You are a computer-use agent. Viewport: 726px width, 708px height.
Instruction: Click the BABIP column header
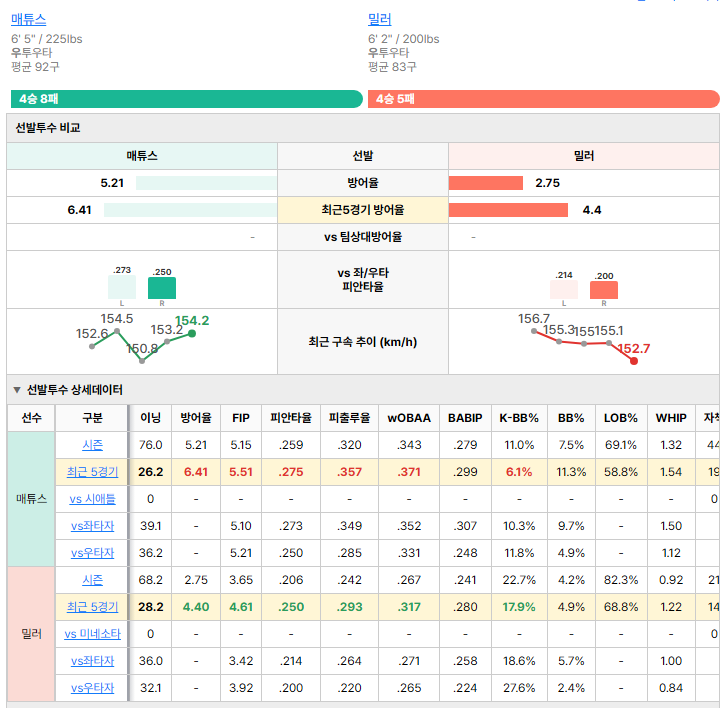coord(465,418)
